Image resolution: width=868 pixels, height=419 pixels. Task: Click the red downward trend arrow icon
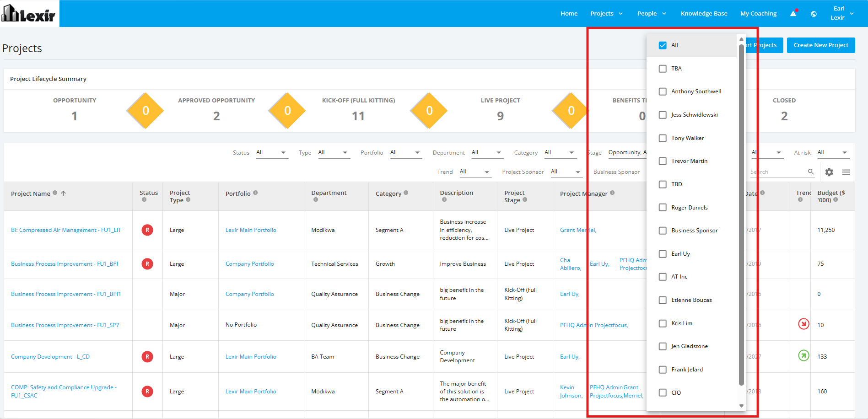803,324
